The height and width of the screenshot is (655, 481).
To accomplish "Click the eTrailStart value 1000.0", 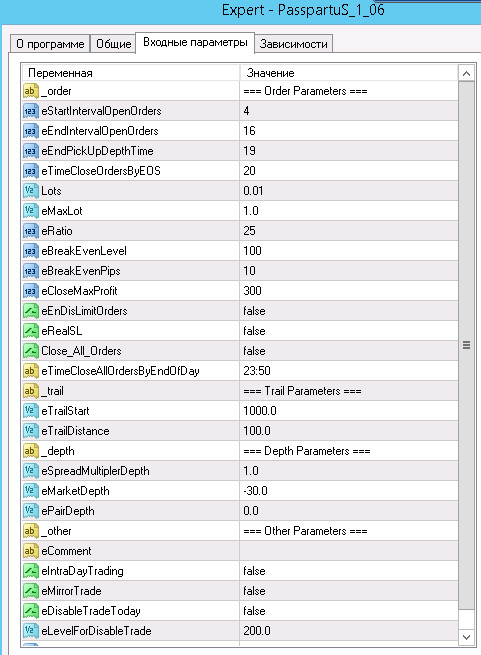I will (260, 411).
